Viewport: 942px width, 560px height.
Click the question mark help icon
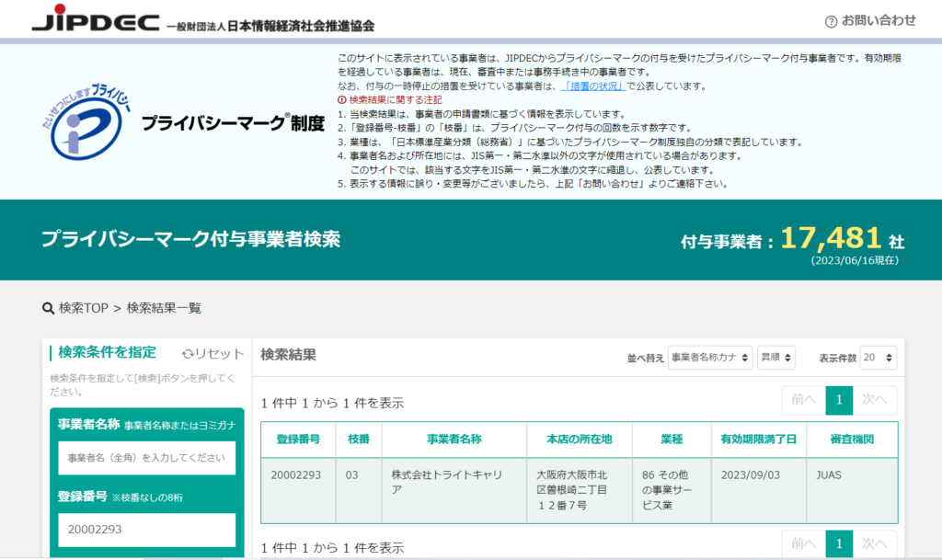point(831,21)
